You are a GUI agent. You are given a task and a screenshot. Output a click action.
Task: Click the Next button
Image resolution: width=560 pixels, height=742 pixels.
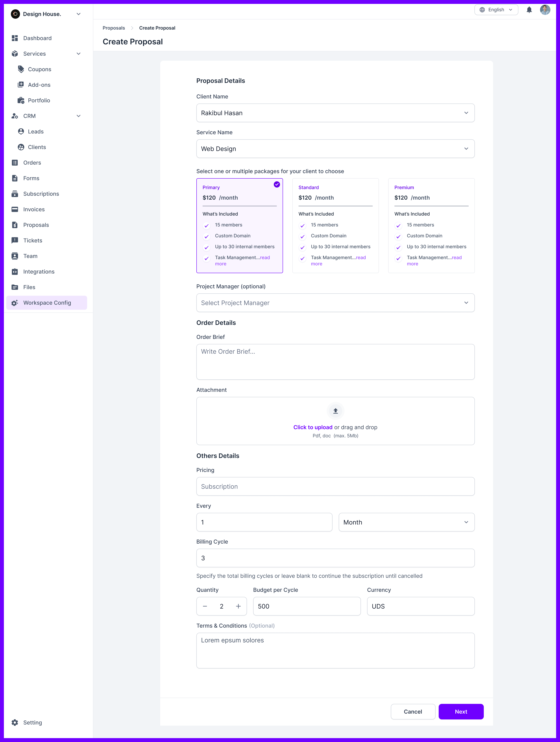pyautogui.click(x=461, y=711)
